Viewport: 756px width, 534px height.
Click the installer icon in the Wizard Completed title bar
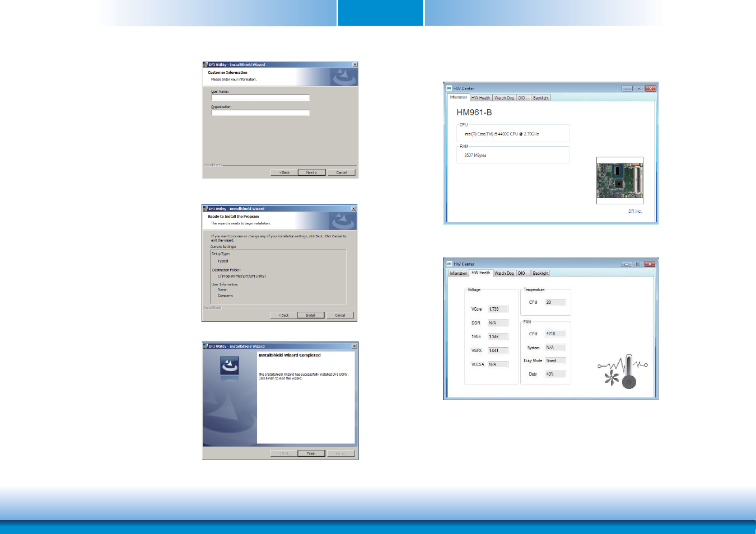[206, 346]
